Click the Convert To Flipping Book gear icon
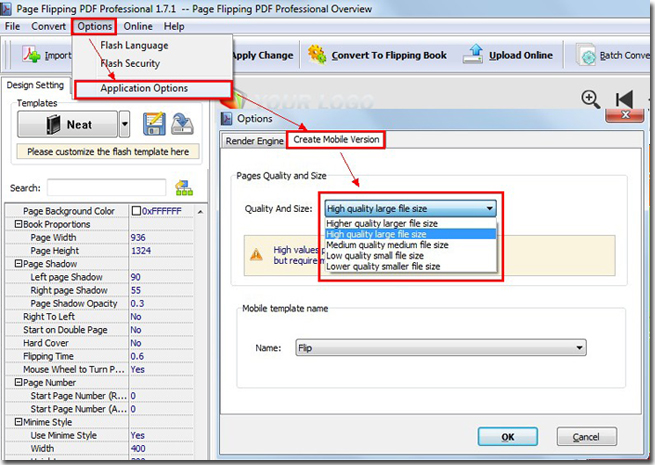The height and width of the screenshot is (465, 655). click(x=317, y=55)
